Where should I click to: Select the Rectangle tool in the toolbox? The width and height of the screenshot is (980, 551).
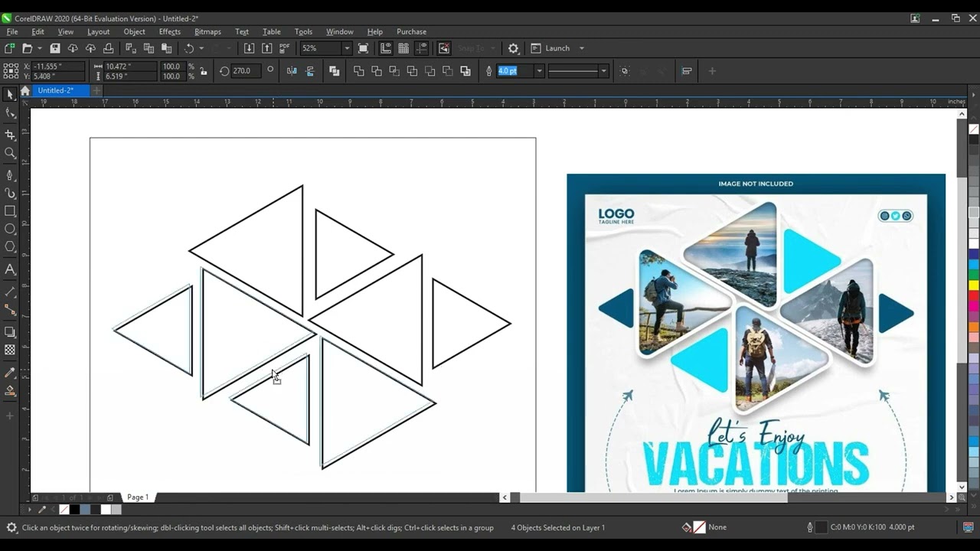tap(10, 211)
